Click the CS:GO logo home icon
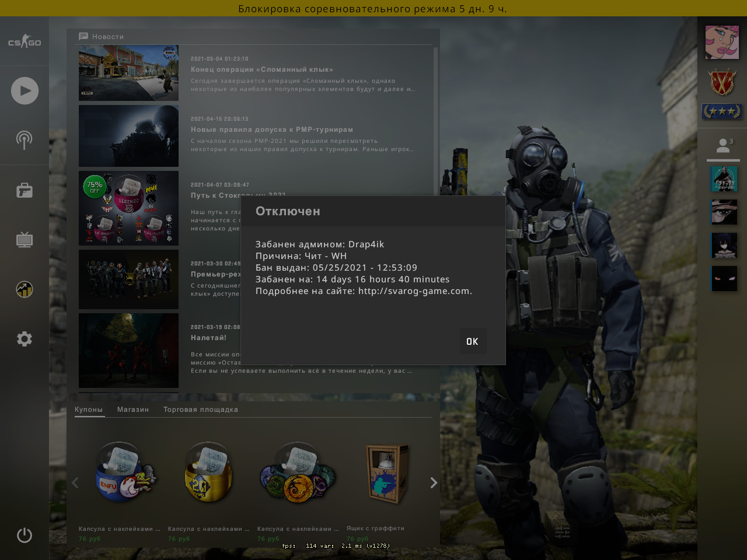 click(x=25, y=42)
